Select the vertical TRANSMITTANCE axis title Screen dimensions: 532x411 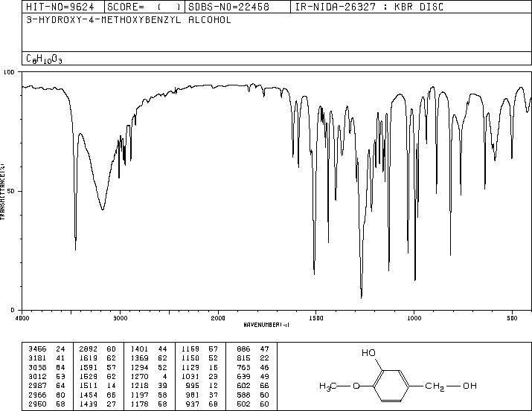[2, 192]
